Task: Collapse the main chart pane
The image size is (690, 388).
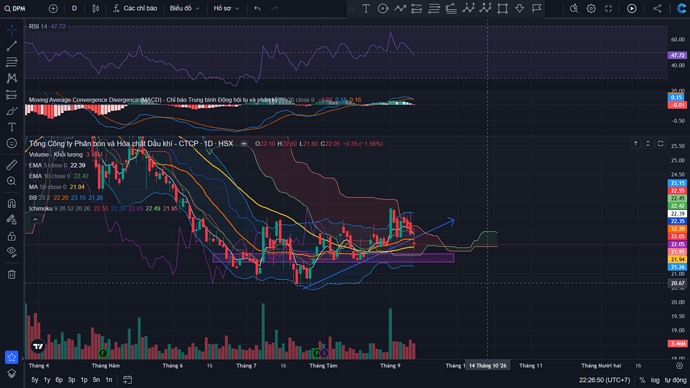Action: pyautogui.click(x=648, y=143)
